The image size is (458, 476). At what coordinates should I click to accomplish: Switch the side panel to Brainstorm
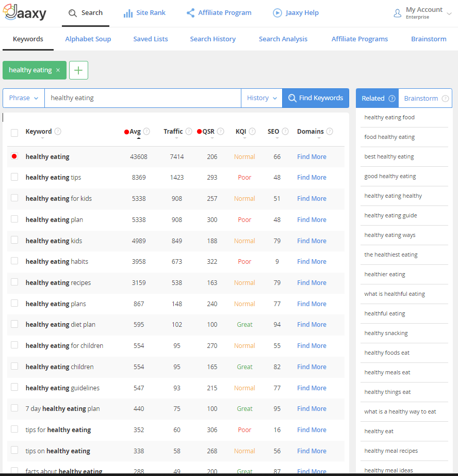[x=425, y=99]
